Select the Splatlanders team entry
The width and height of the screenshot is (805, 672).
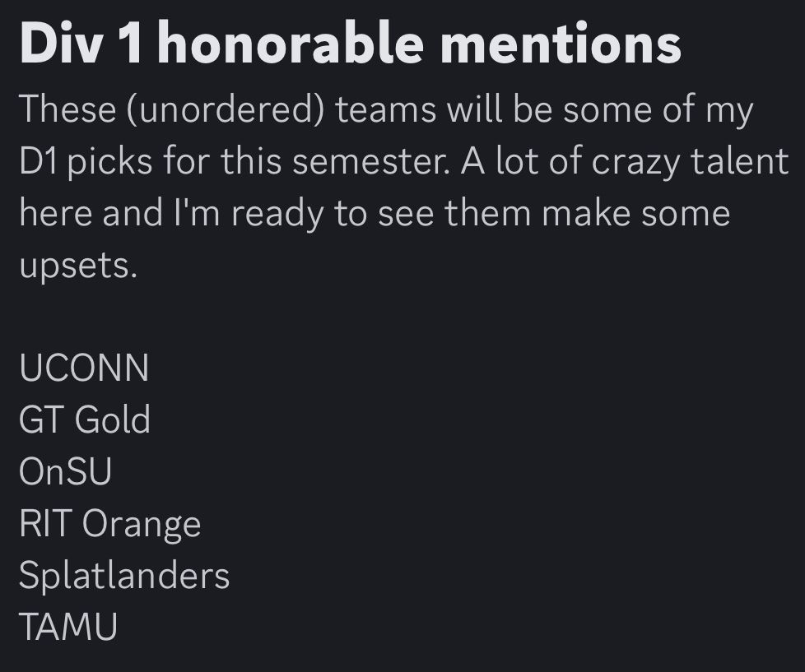click(x=124, y=575)
